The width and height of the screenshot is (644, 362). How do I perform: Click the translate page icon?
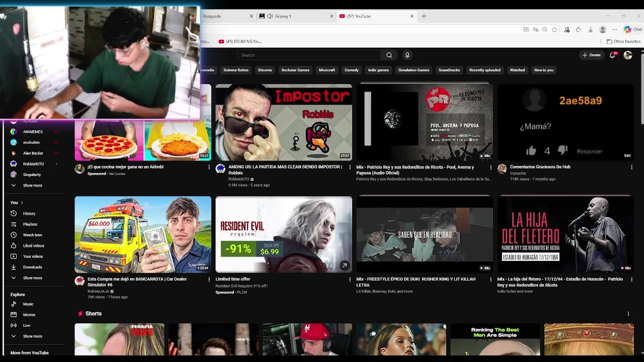tap(535, 30)
